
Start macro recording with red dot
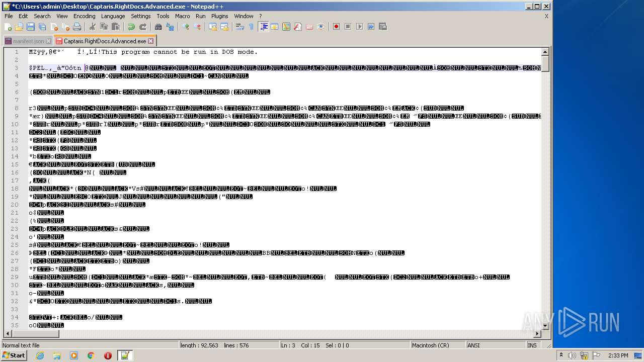(336, 27)
